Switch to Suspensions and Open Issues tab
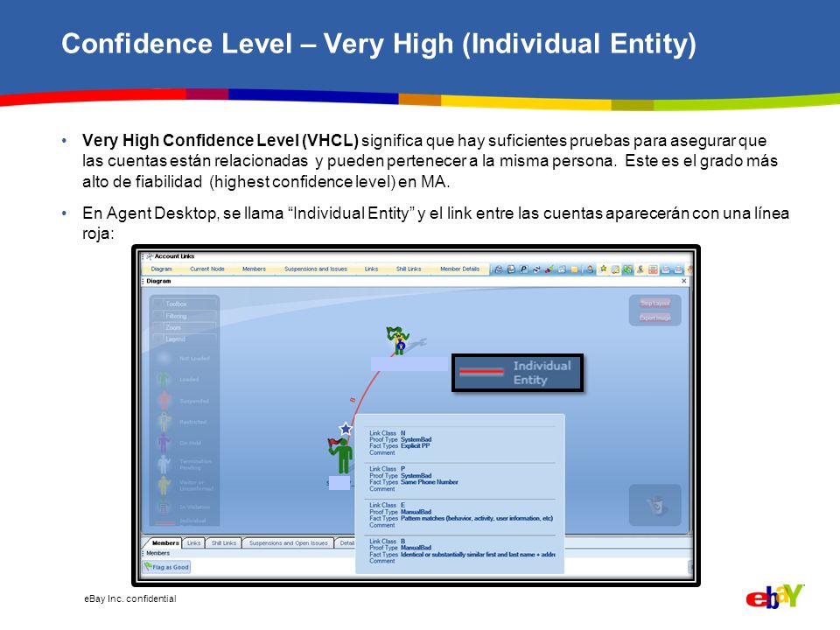 [x=288, y=542]
